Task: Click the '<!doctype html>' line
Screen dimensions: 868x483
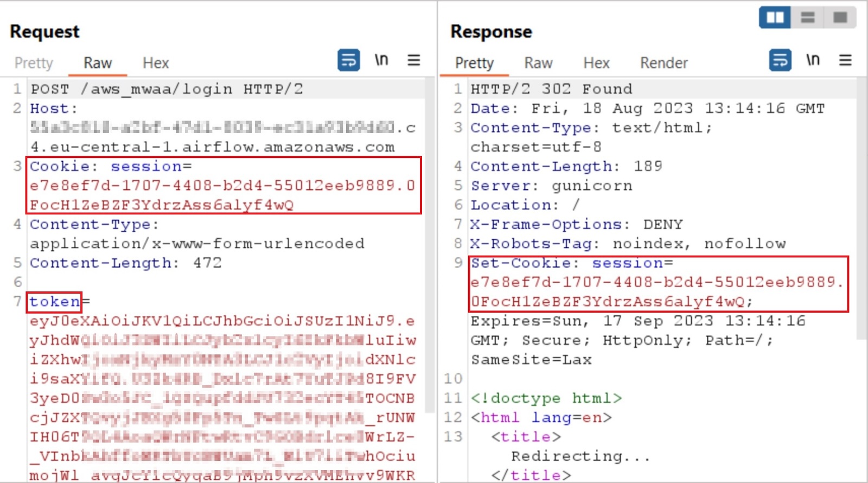Action: click(x=546, y=398)
